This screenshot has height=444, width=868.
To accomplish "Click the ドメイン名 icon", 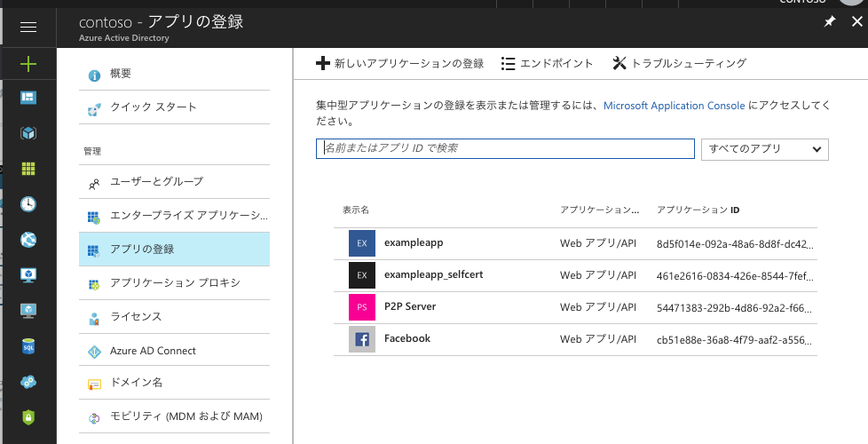I will (x=94, y=385).
